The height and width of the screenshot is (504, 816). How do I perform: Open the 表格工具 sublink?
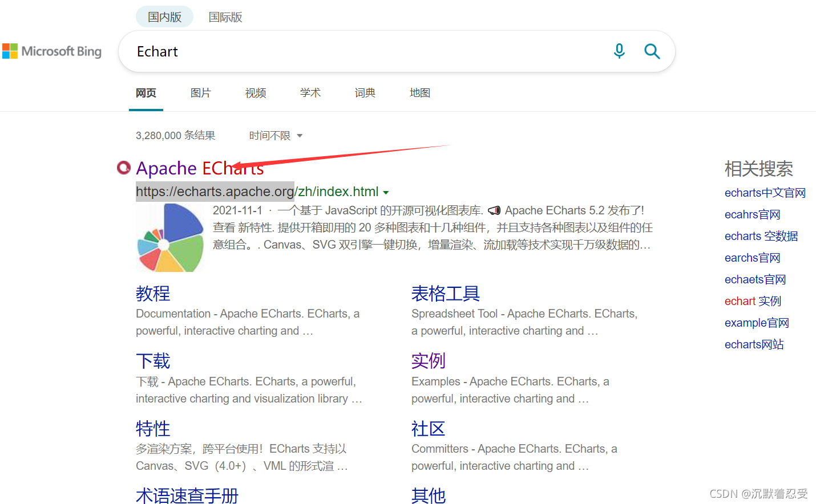tap(446, 294)
